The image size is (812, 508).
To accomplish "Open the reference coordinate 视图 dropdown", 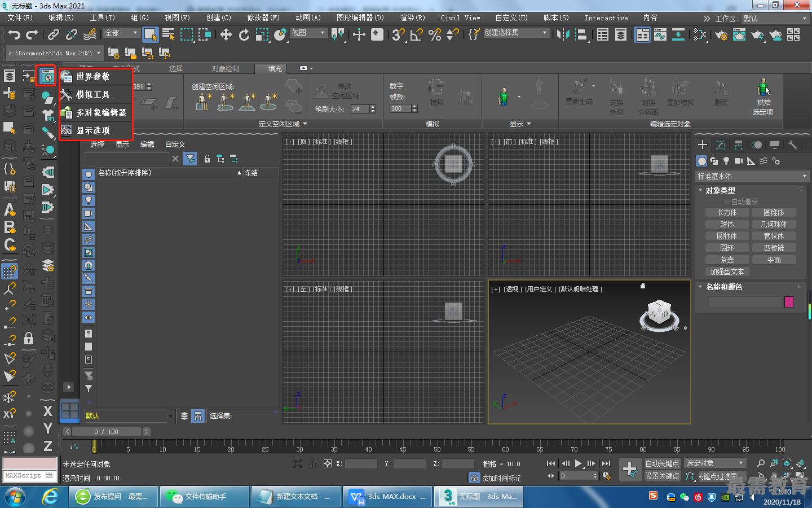I will 308,33.
